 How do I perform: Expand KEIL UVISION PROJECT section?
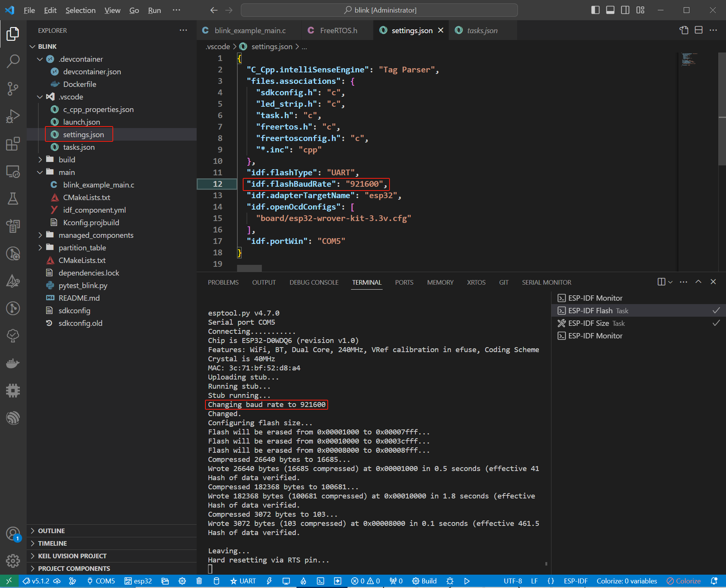(x=112, y=556)
